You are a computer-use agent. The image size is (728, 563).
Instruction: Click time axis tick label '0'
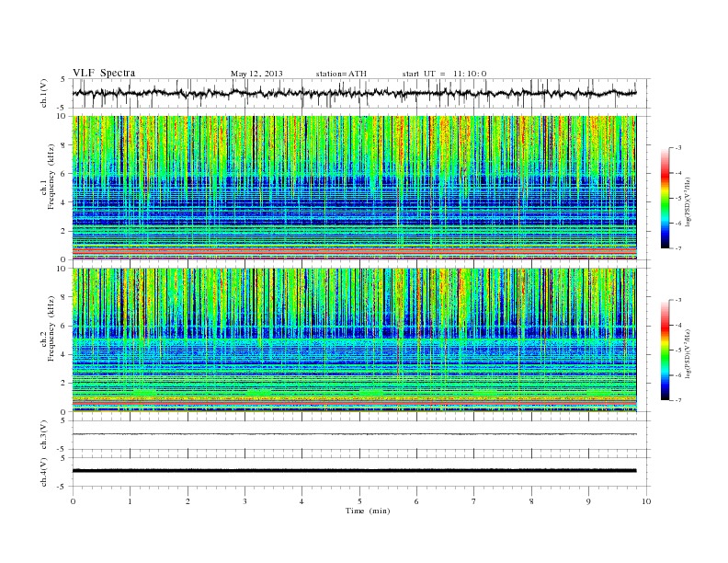tap(73, 501)
